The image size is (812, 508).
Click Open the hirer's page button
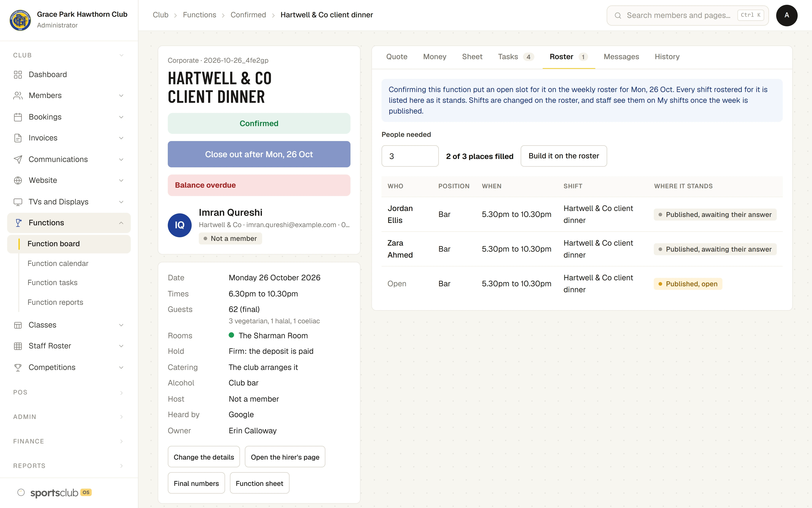point(285,457)
